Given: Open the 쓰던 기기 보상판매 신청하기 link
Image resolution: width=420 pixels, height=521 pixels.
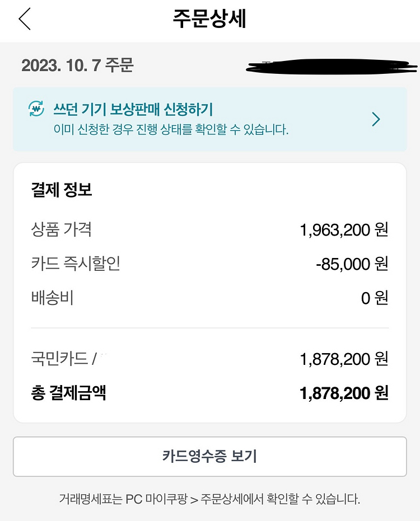Looking at the screenshot, I should pyautogui.click(x=133, y=109).
